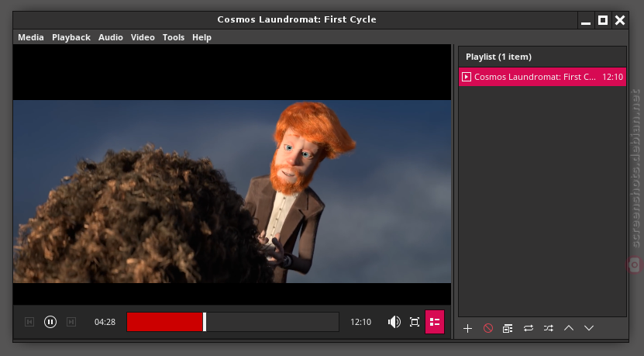Toggle the playlist panel button
644x356 pixels.
(435, 322)
